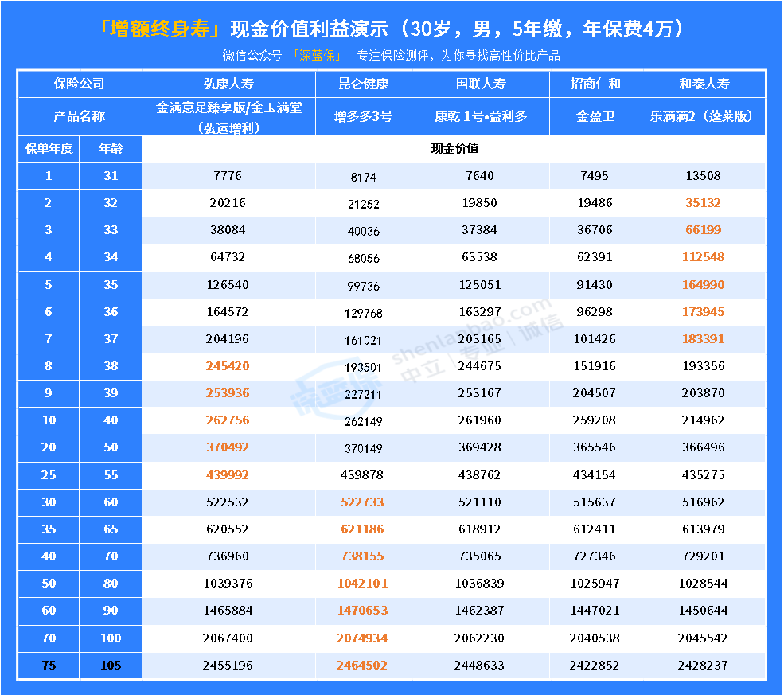
Task: Click the 现金价值 section label
Action: click(454, 149)
